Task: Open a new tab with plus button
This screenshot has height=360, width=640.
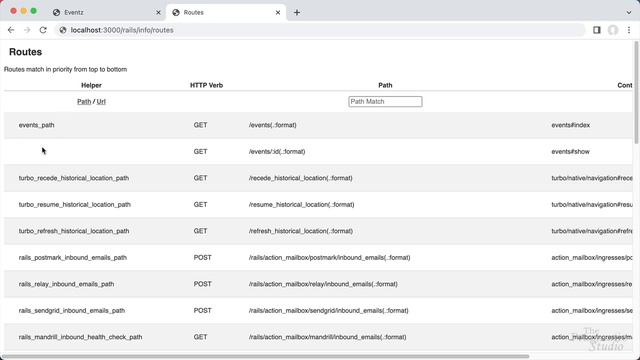Action: [x=297, y=12]
